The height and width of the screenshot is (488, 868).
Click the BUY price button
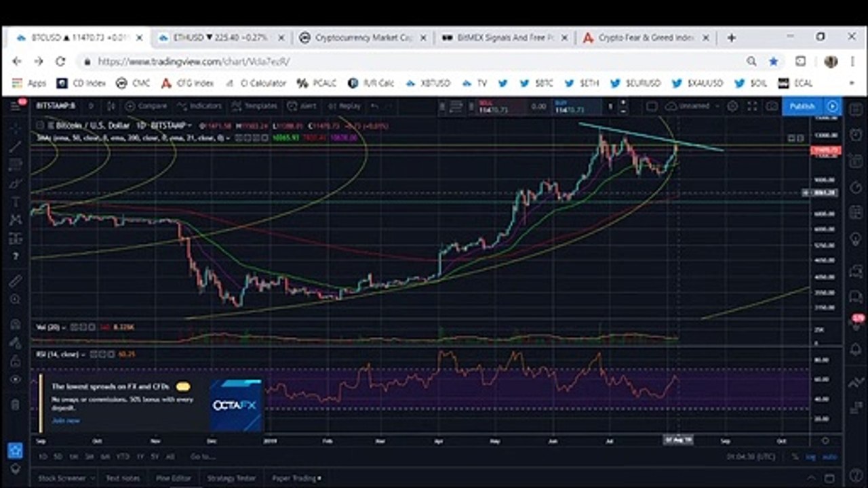(x=576, y=106)
